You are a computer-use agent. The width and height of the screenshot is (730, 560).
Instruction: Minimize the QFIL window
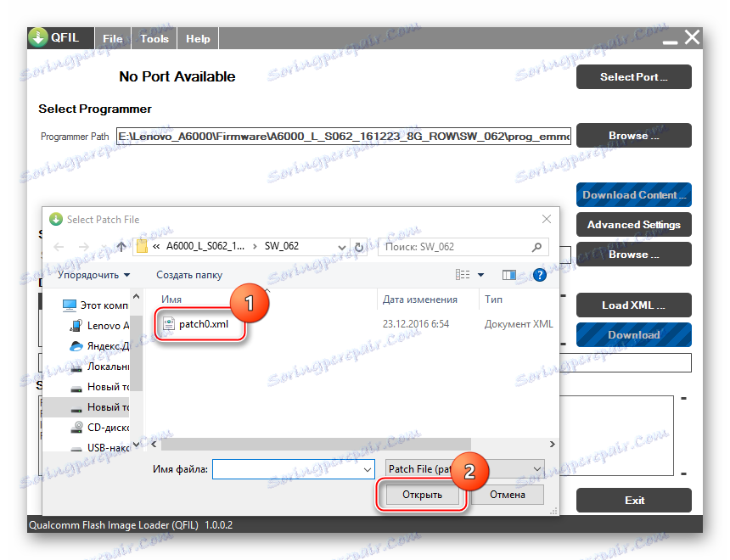coord(670,42)
